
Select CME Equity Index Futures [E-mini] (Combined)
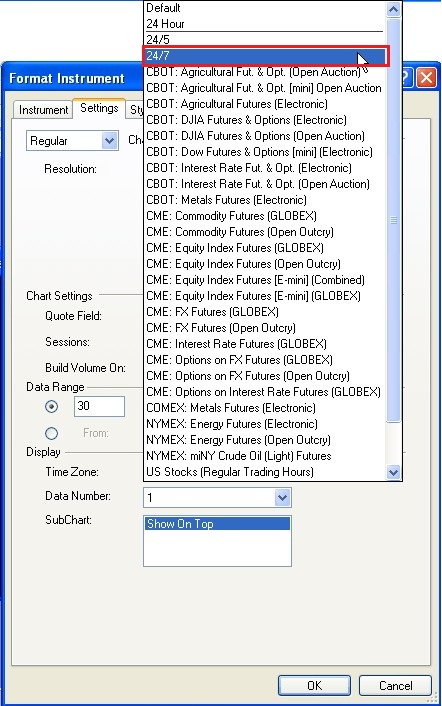[x=265, y=280]
